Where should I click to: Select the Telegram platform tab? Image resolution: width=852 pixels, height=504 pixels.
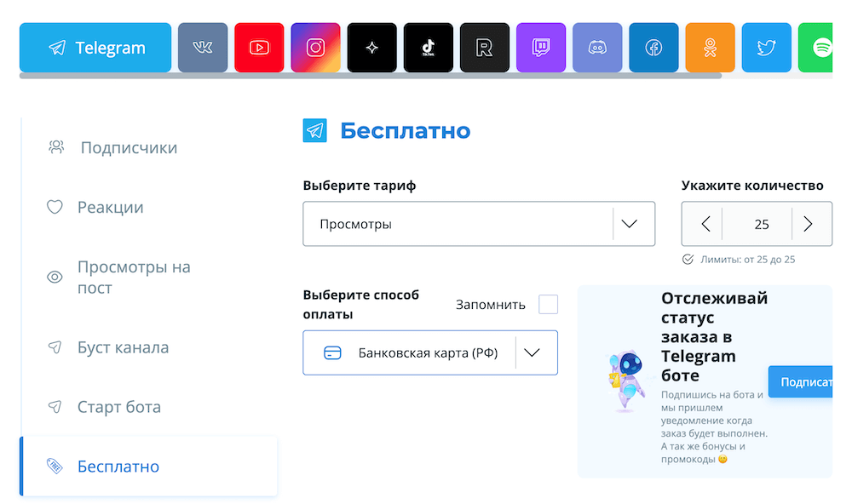(95, 48)
